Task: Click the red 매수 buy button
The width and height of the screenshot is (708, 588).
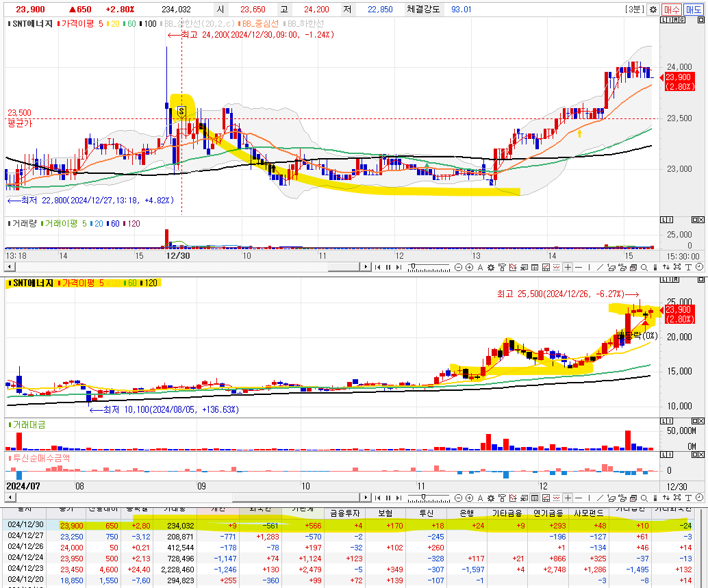Action: point(672,10)
